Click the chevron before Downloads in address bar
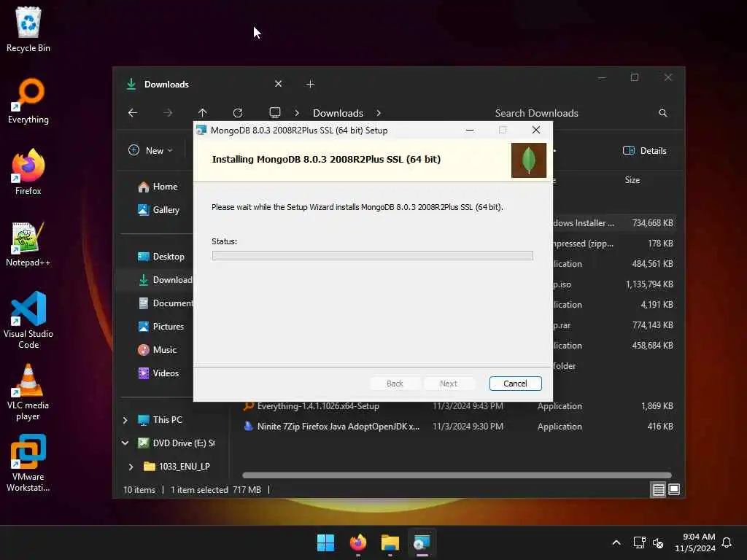This screenshot has width=747, height=560. click(297, 113)
